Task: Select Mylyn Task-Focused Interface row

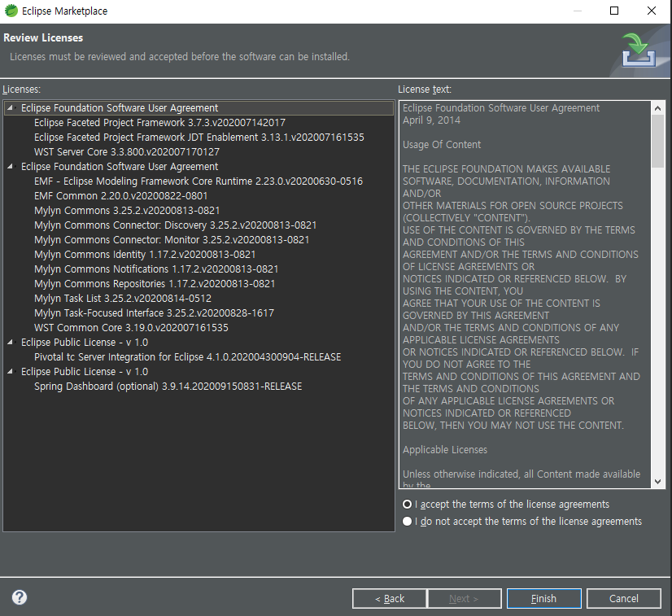Action: [154, 313]
